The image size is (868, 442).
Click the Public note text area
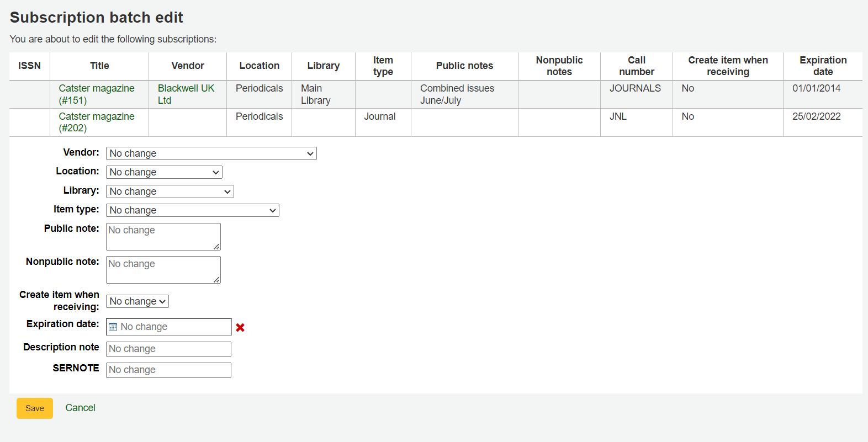click(163, 236)
